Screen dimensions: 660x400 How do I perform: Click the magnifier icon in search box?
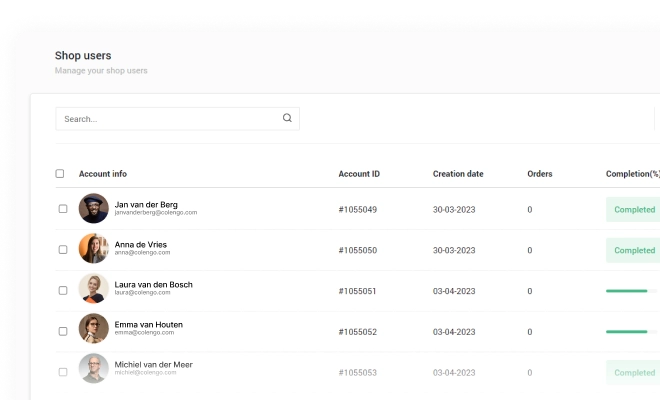click(287, 118)
